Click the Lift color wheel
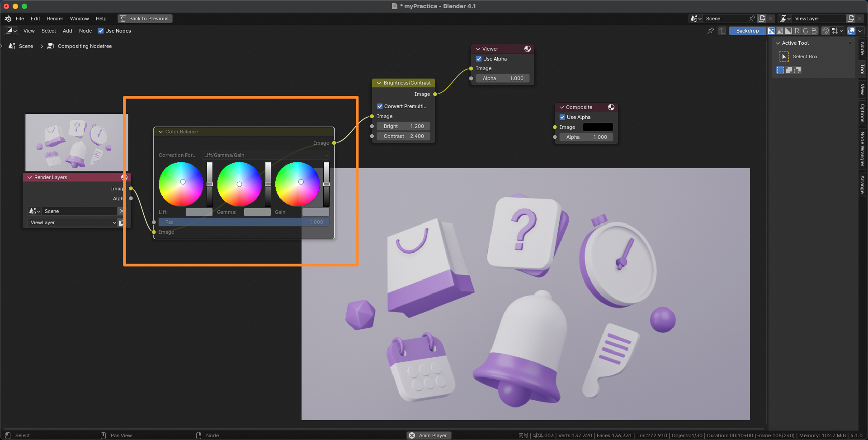The width and height of the screenshot is (868, 440). click(181, 184)
